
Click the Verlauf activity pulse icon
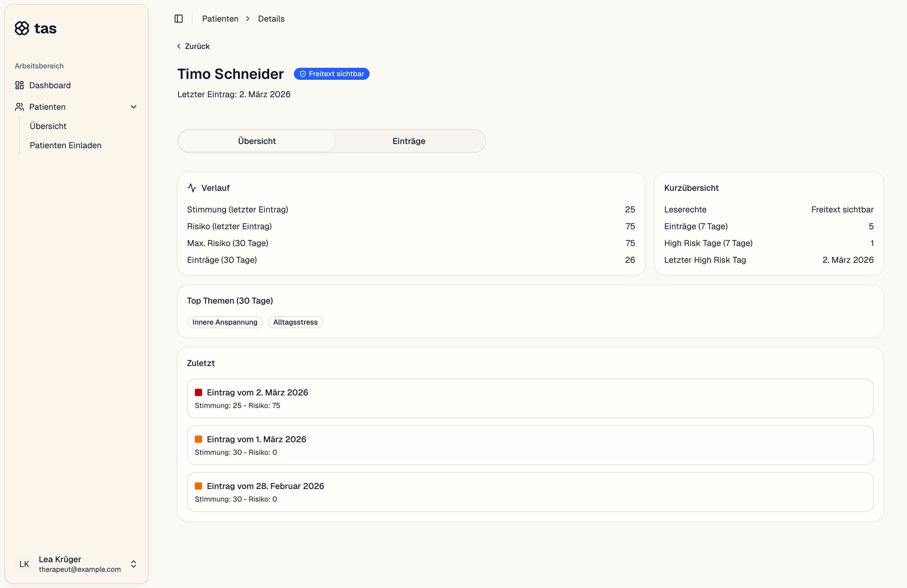coord(192,188)
